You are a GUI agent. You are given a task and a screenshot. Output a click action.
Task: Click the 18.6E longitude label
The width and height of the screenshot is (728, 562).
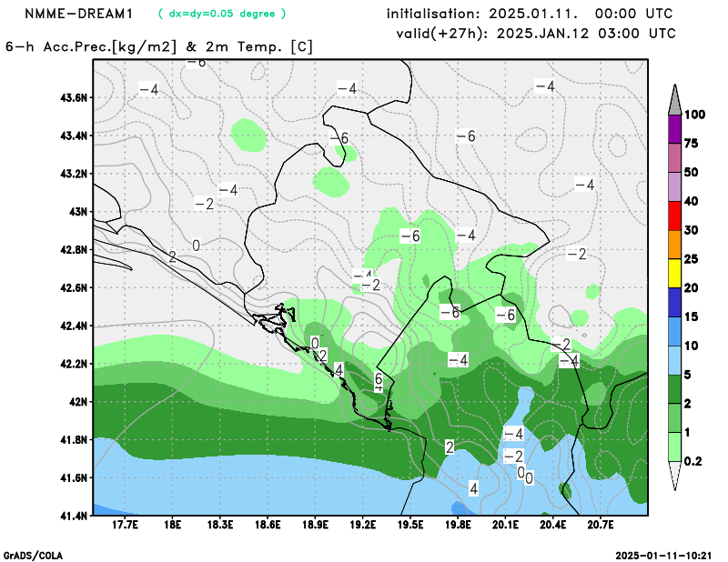[x=268, y=526]
